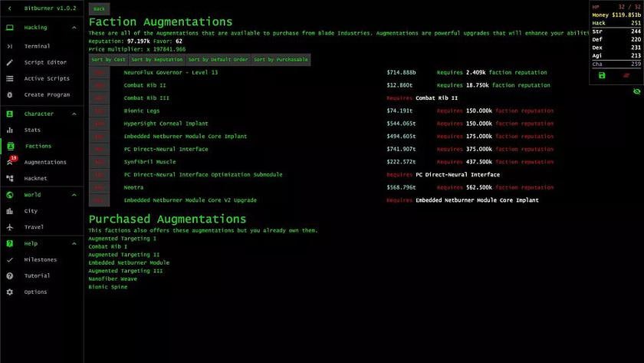Collapse the Help section chevron

74,243
